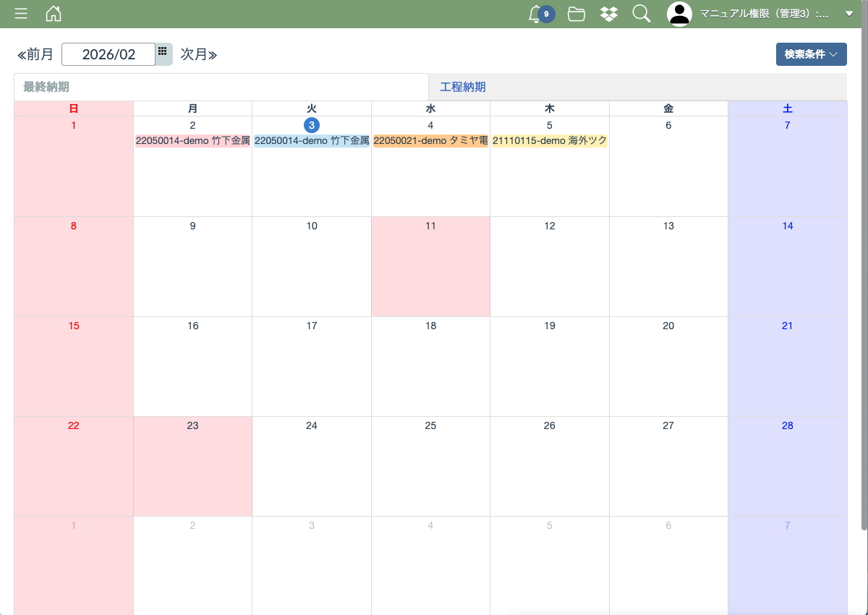Open search with magnifier icon
868x615 pixels.
point(642,14)
